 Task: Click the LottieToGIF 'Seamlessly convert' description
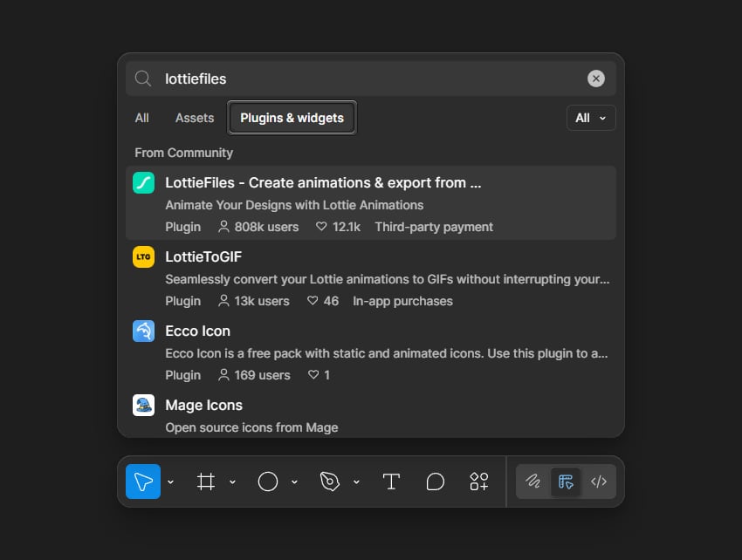coord(387,279)
